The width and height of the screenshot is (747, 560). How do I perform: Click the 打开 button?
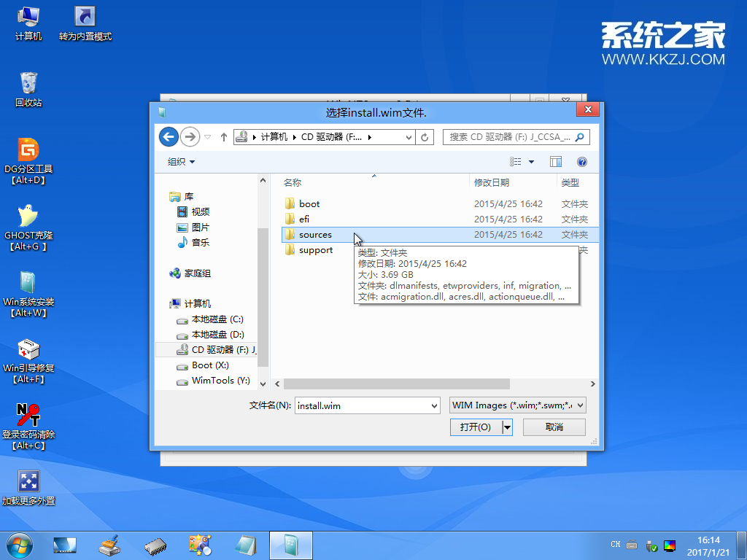474,427
